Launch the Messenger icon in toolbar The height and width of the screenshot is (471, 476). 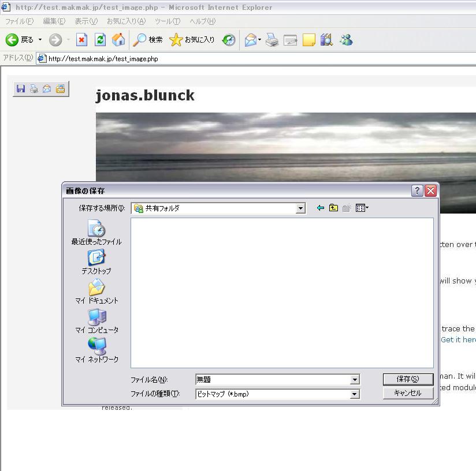coord(346,40)
